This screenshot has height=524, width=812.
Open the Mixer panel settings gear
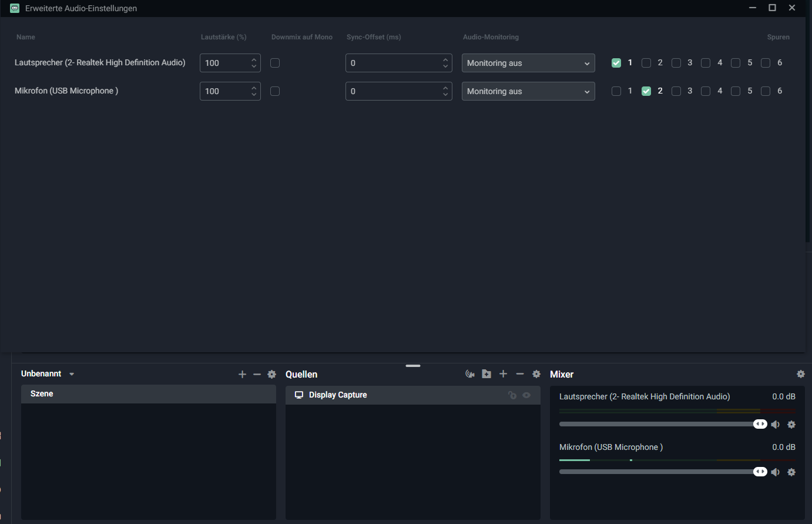pos(801,374)
